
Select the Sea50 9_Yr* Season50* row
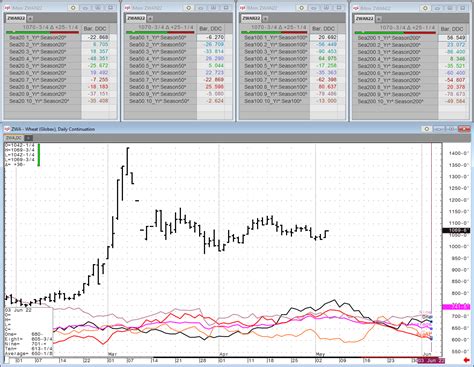click(x=161, y=93)
